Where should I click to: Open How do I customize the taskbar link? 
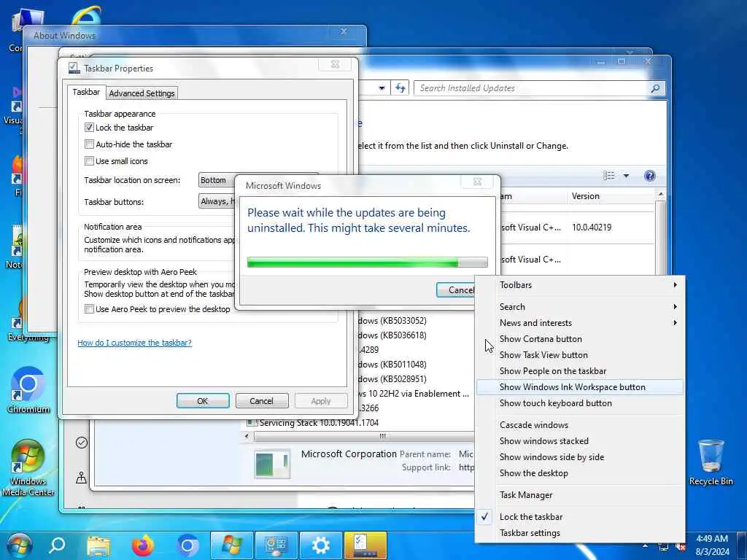coord(134,343)
